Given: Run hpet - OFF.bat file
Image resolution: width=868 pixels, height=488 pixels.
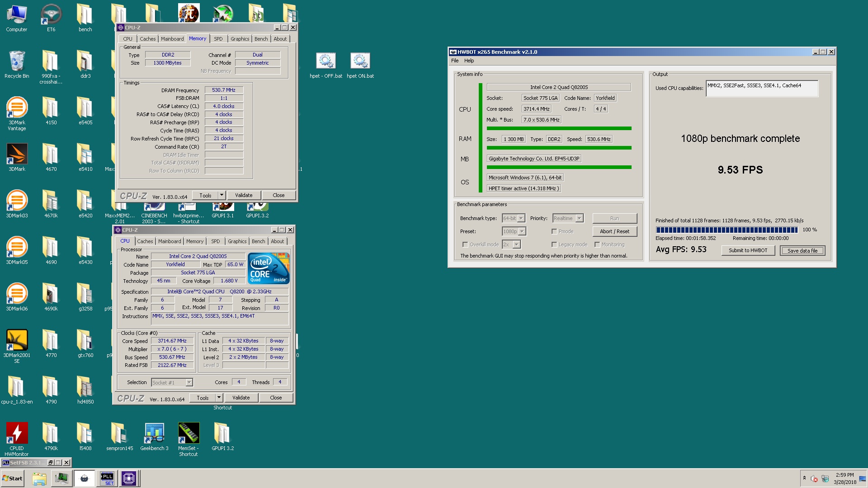Looking at the screenshot, I should [x=326, y=66].
